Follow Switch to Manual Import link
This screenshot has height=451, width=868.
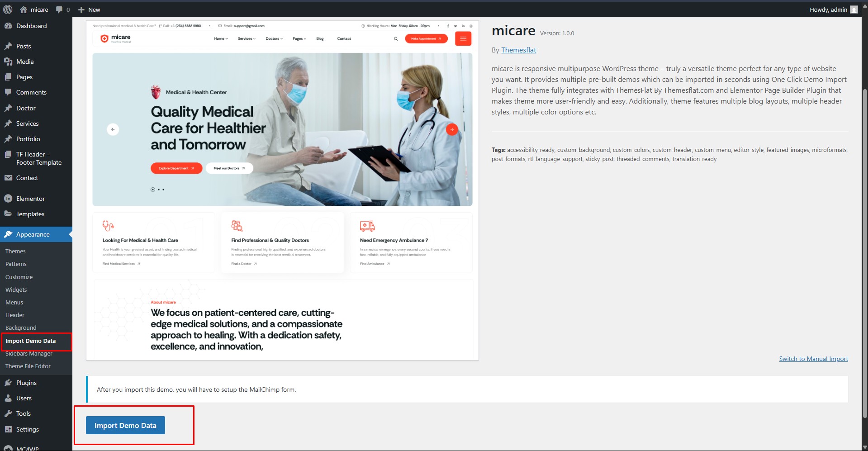click(813, 359)
